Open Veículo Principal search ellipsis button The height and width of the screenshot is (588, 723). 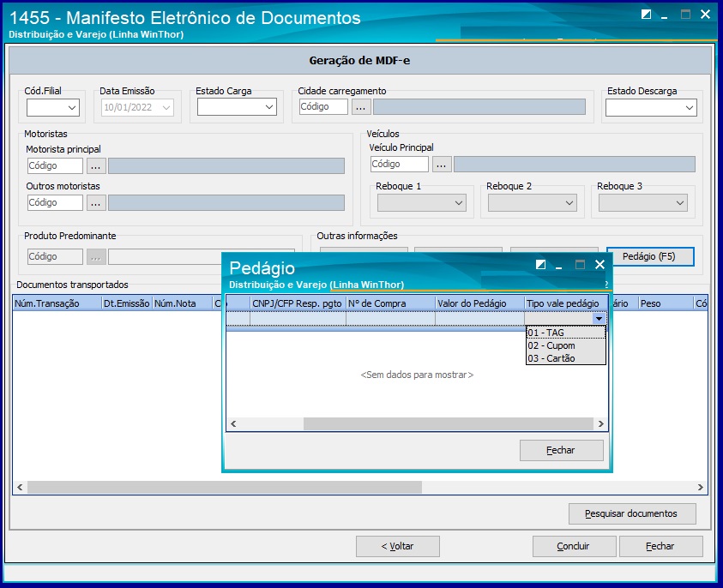[x=442, y=165]
